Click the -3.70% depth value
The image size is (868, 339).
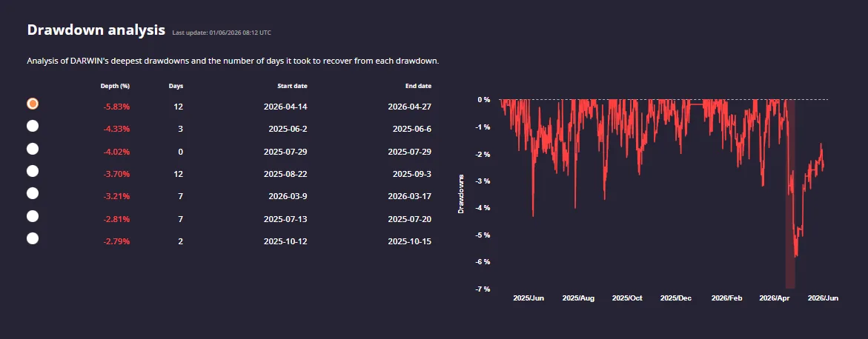click(117, 174)
